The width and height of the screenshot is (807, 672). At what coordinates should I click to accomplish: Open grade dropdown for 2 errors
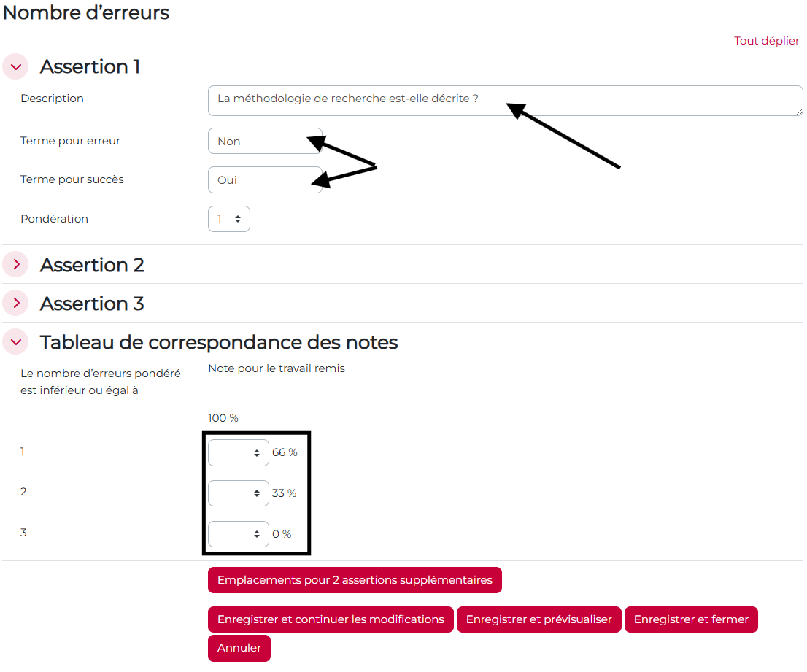tap(238, 493)
